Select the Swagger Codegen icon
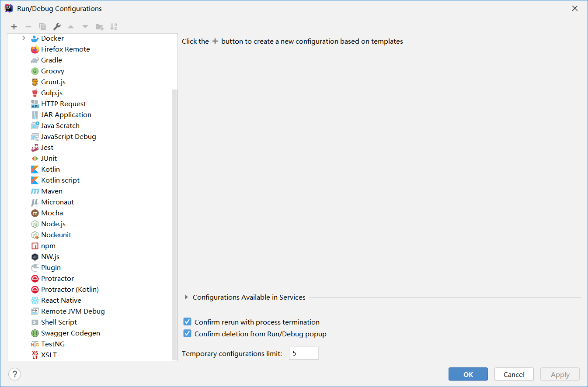Screen dimensions: 588x387 coord(35,333)
